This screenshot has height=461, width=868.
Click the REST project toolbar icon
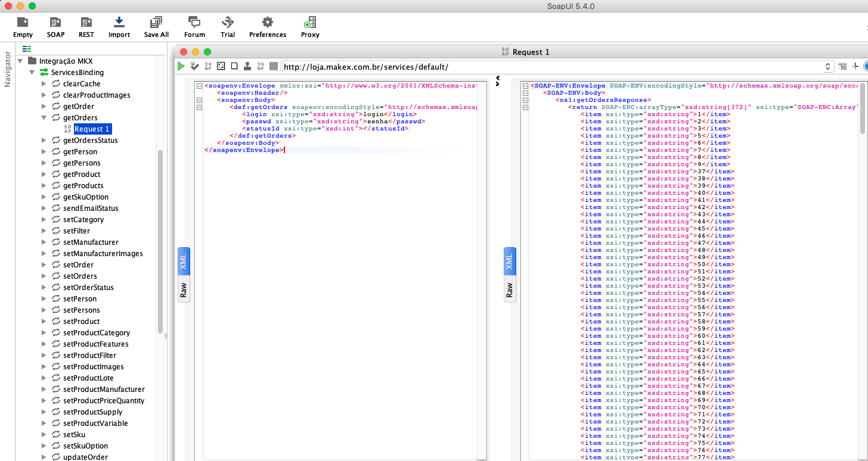pos(86,23)
